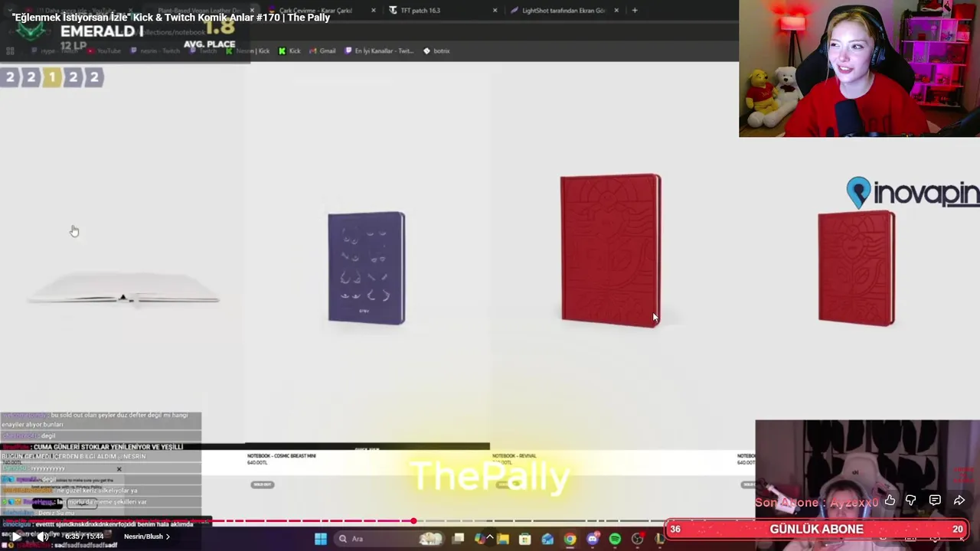Click the Notebook - Revival product title
980x551 pixels.
[514, 455]
